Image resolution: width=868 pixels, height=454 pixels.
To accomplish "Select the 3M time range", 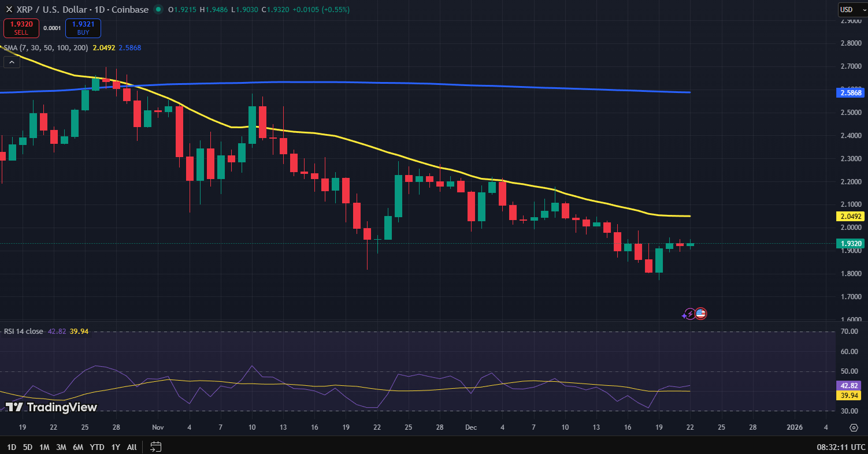I will point(61,447).
